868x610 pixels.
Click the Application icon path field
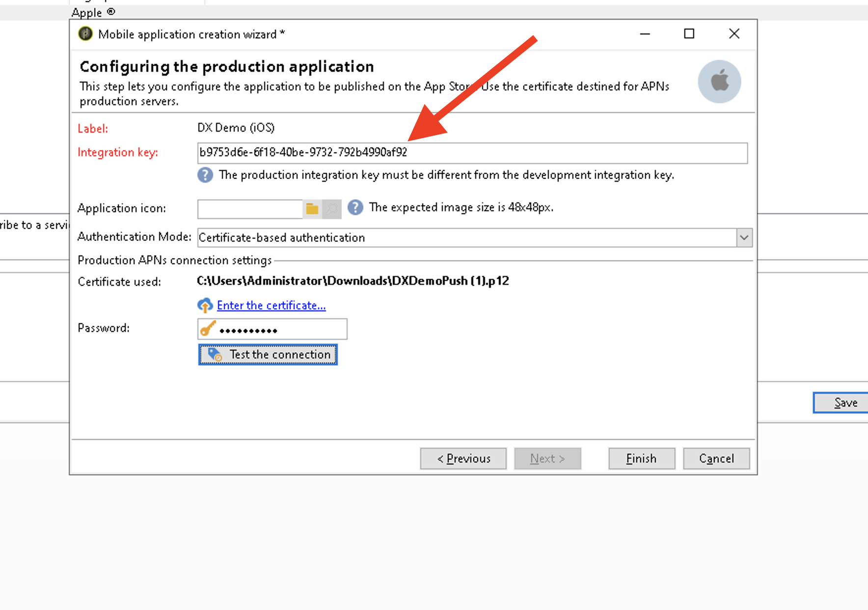[250, 209]
